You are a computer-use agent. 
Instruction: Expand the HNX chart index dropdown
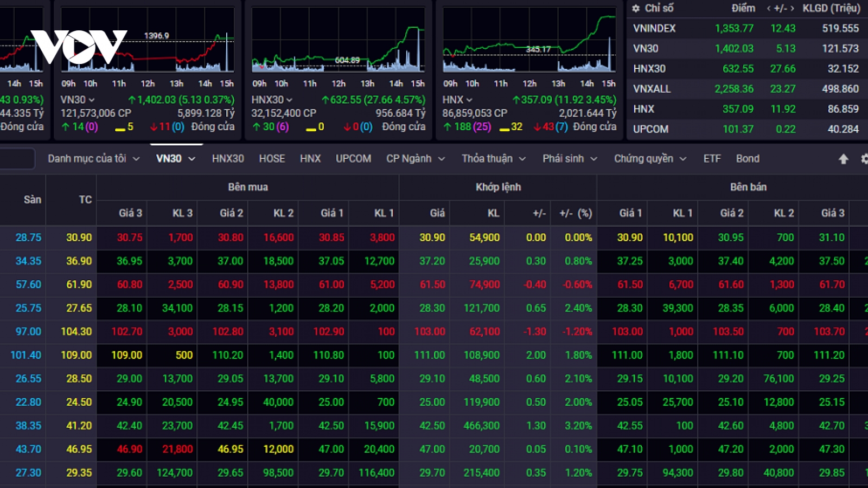(469, 100)
